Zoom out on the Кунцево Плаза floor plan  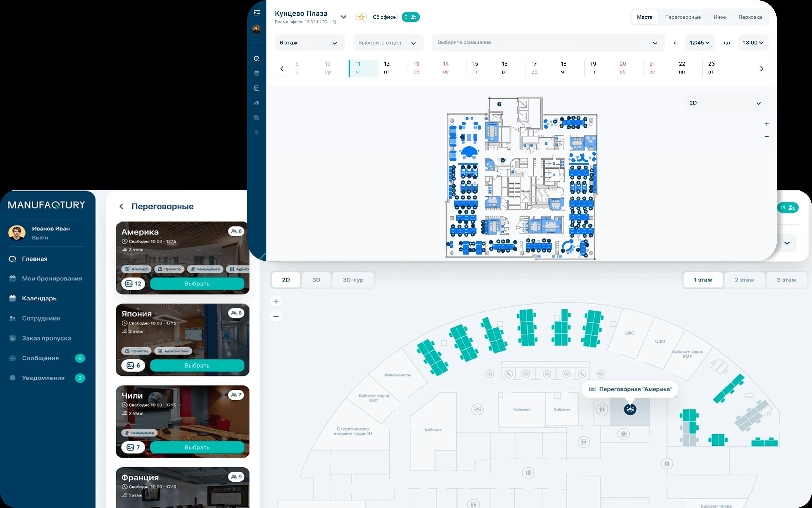click(766, 136)
